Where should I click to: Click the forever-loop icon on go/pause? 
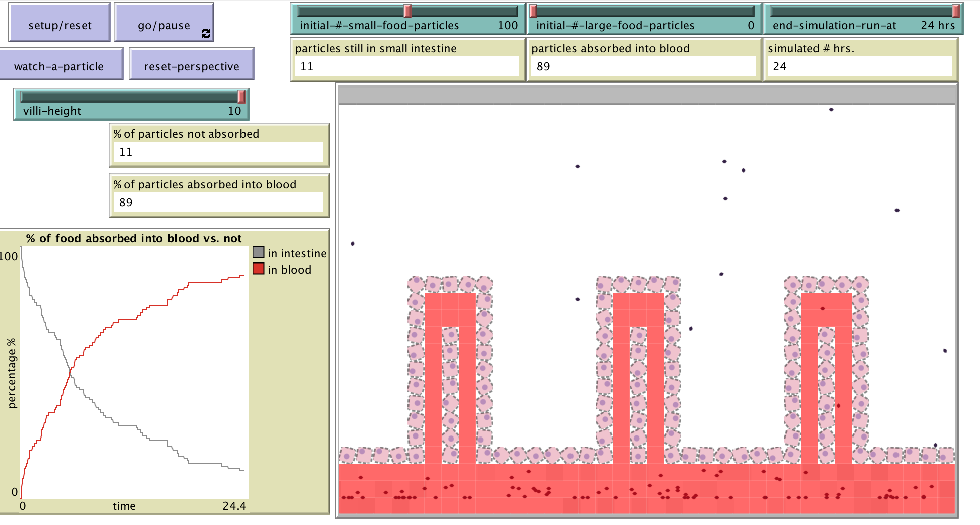pyautogui.click(x=206, y=33)
